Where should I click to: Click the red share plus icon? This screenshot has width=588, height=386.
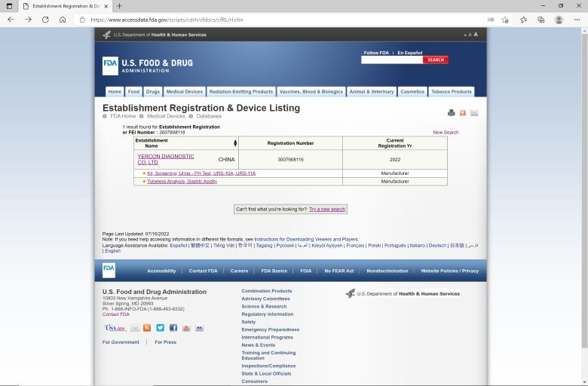click(463, 112)
